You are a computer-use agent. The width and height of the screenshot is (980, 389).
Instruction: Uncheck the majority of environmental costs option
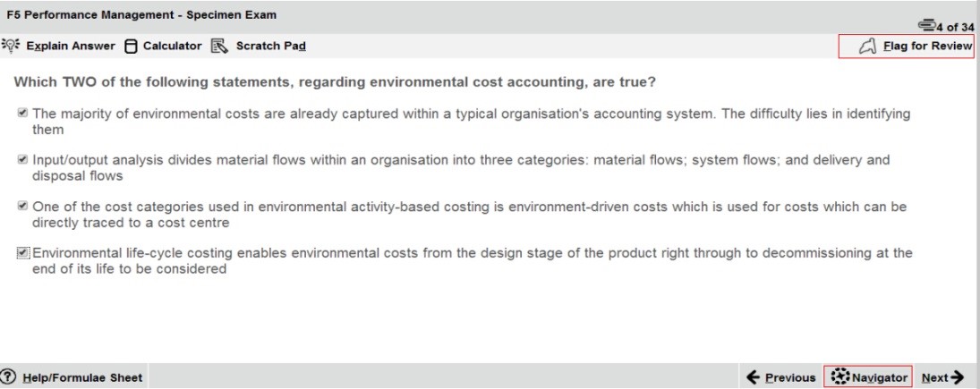pos(22,113)
